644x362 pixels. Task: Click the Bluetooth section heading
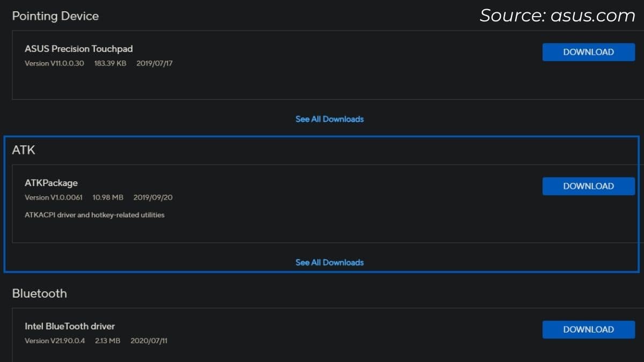click(x=40, y=293)
